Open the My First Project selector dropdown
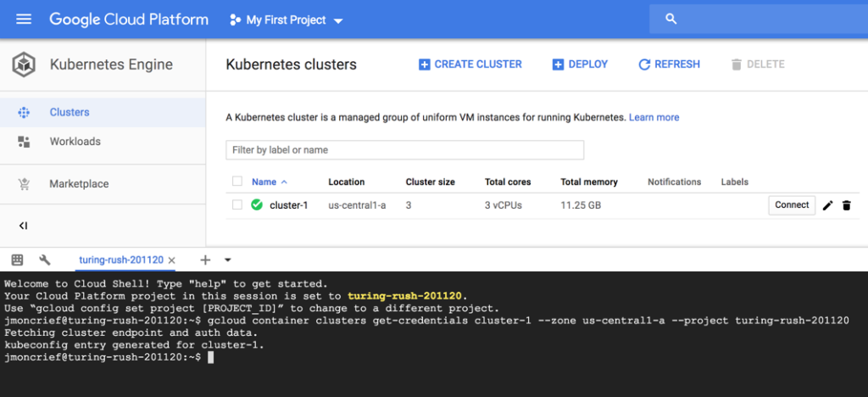The image size is (868, 397). point(287,20)
